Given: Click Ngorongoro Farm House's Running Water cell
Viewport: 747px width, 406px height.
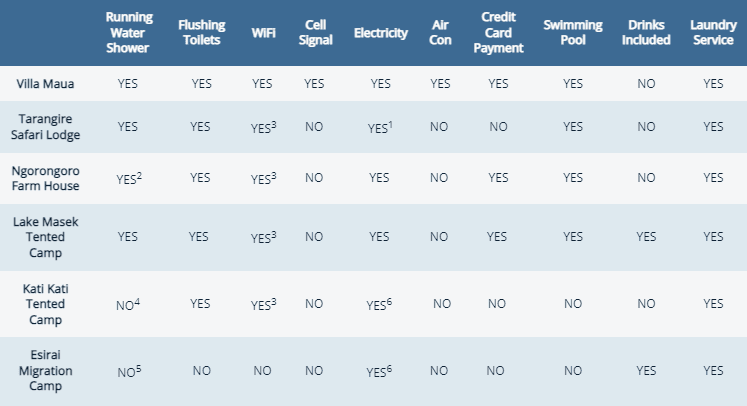Looking at the screenshot, I should (129, 179).
